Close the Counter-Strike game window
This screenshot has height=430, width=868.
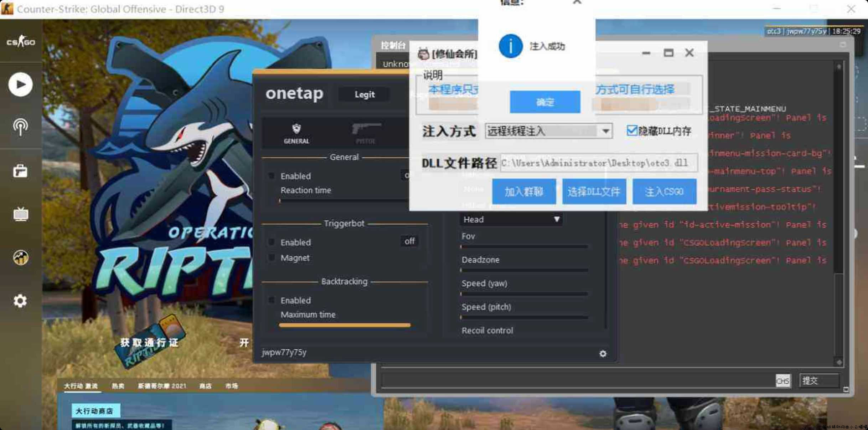pyautogui.click(x=851, y=9)
